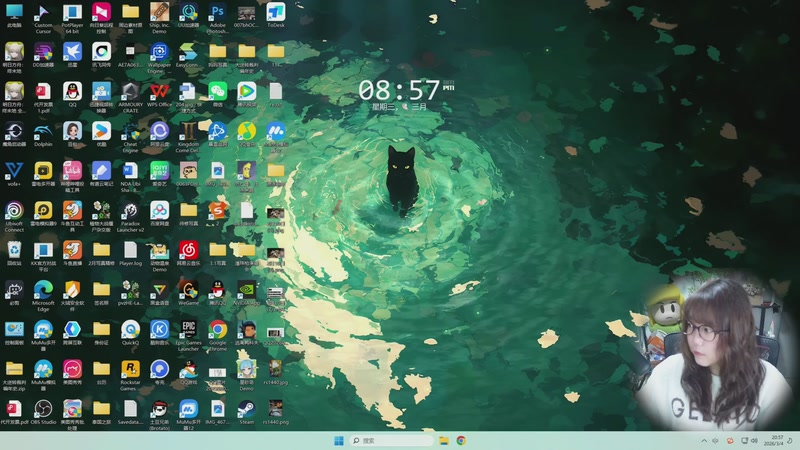Open the This PC monitor icon
This screenshot has height=450, width=800.
pyautogui.click(x=14, y=15)
